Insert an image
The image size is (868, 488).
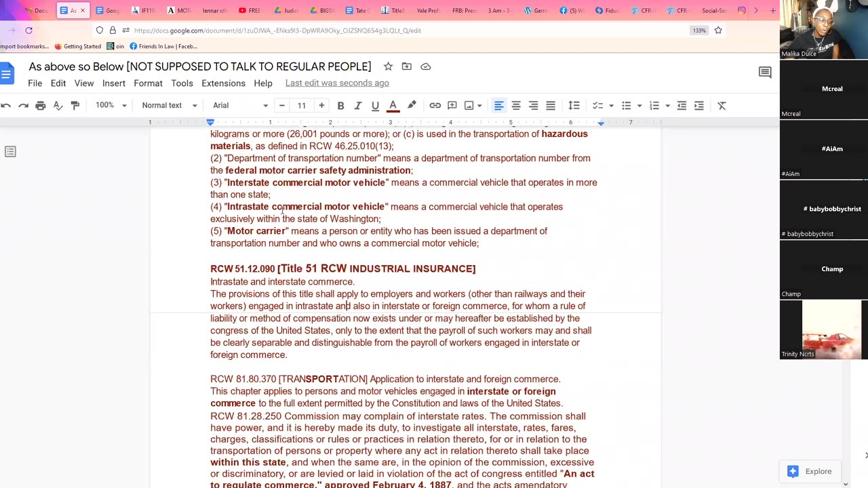pyautogui.click(x=469, y=105)
